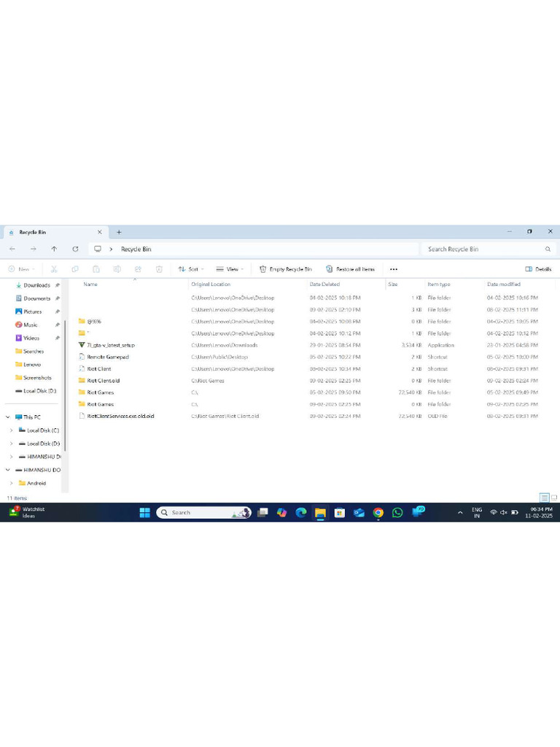Viewport: 560px width, 747px height.
Task: Expand Local Disk (C:) in tree
Action: [12, 430]
